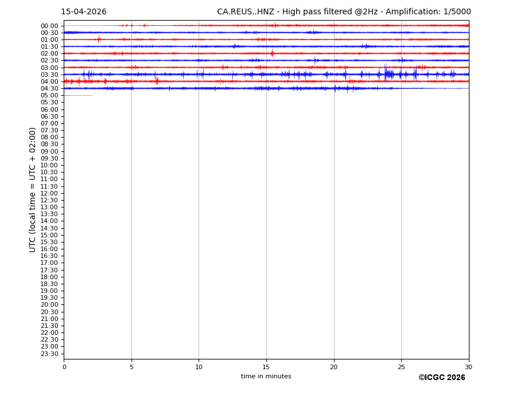Click the 00:00 time label on y-axis
The width and height of the screenshot is (532, 399).
point(49,26)
